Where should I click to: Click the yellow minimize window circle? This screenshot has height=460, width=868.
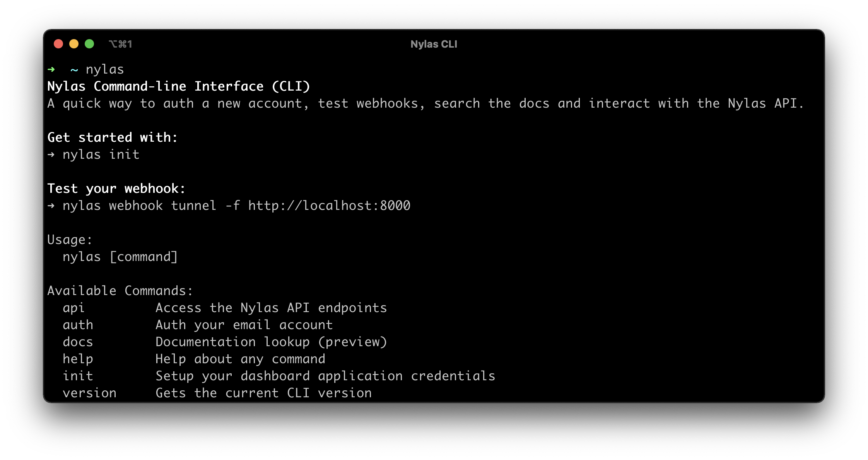point(74,44)
